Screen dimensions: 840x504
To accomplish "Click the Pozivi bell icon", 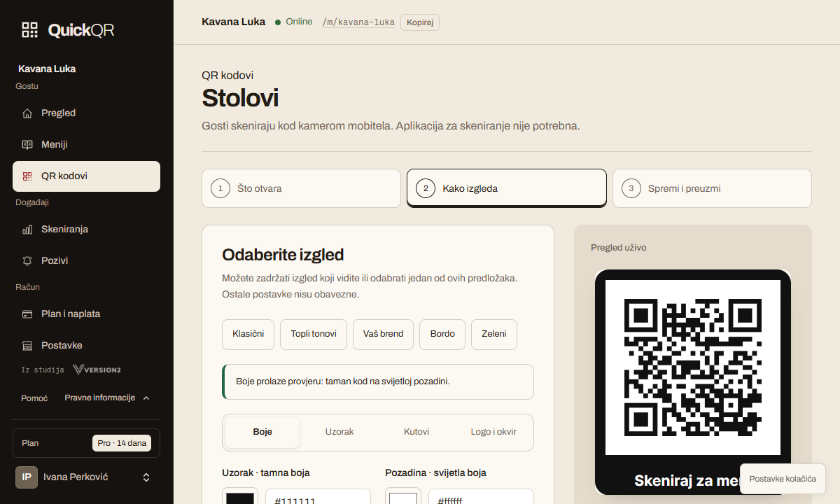I will 27,261.
